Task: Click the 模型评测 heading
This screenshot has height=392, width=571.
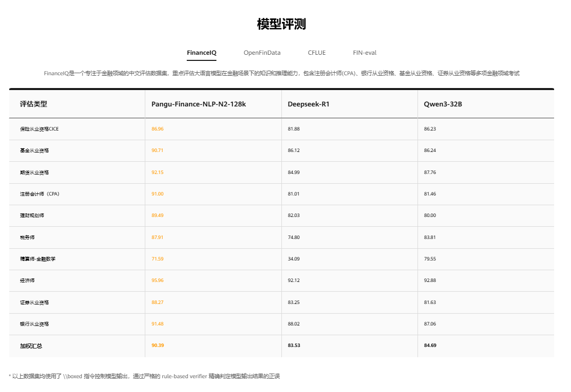Action: click(x=281, y=24)
